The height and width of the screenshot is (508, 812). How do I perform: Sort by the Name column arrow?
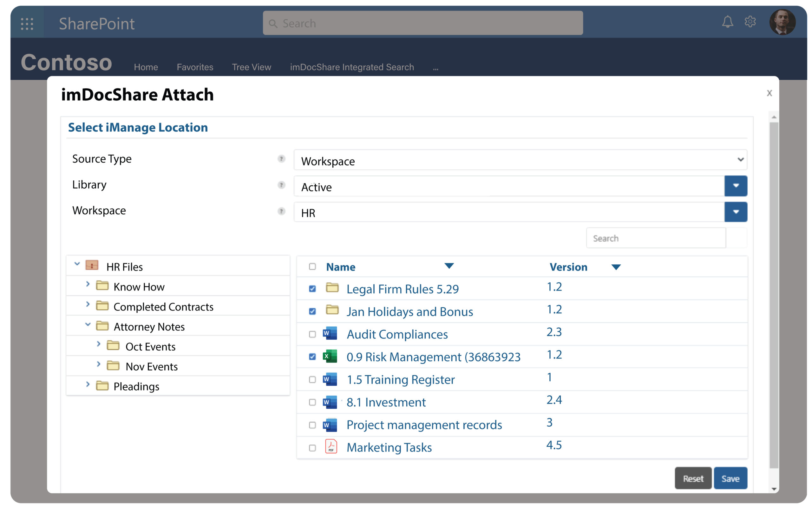click(449, 266)
